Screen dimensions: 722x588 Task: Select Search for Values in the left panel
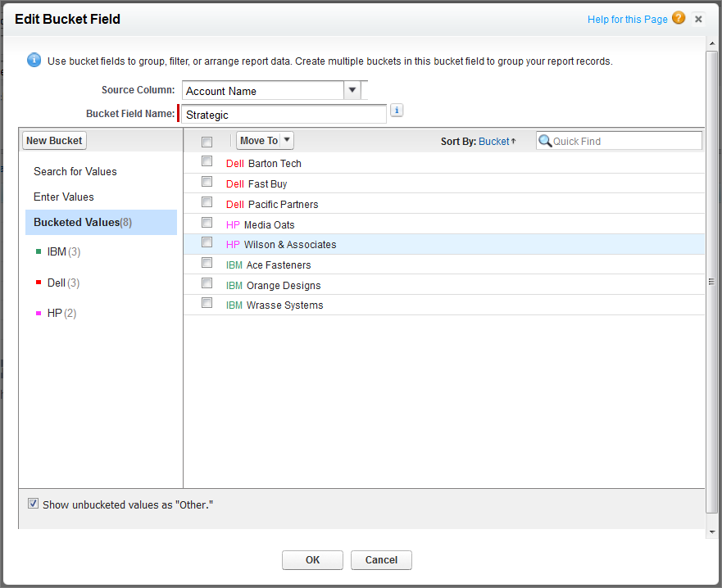(75, 172)
